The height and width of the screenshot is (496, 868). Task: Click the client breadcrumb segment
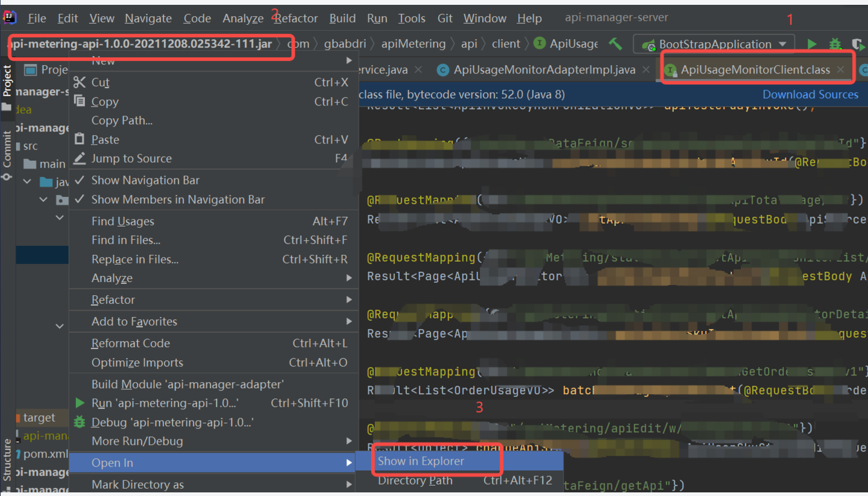(506, 43)
